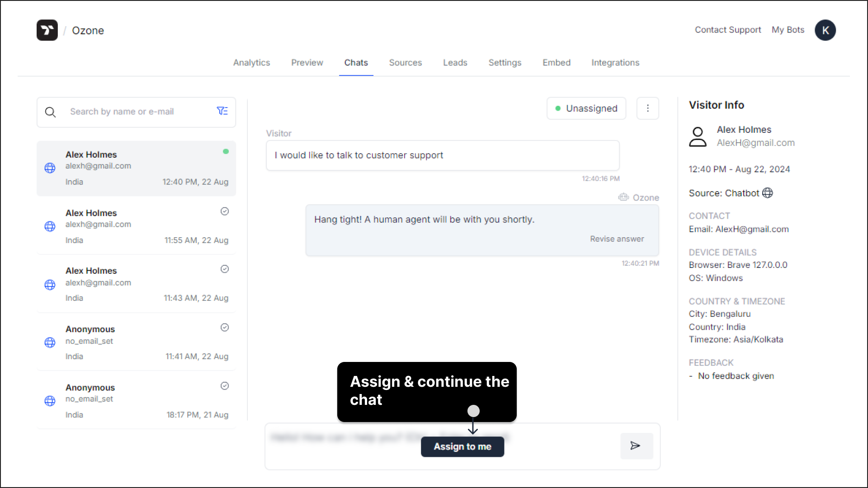Click the three-dot menu icon in chat header

(648, 108)
